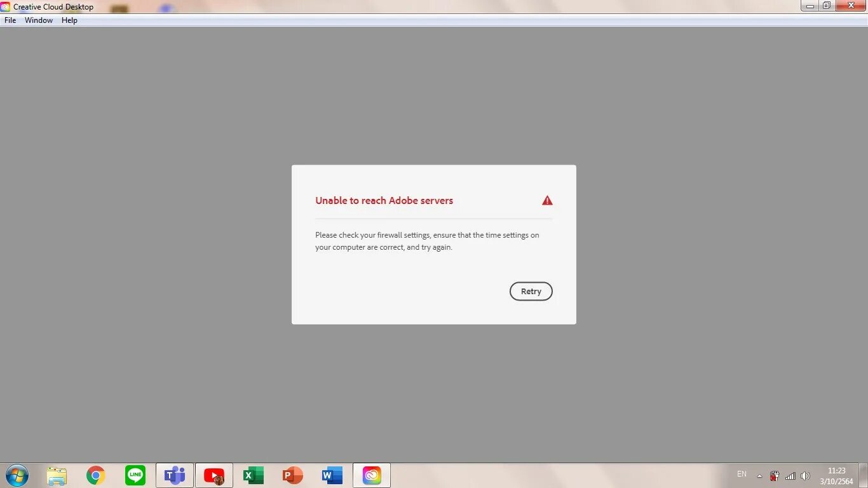Show hidden system tray icons
Screen dimensions: 868x488
click(x=759, y=476)
